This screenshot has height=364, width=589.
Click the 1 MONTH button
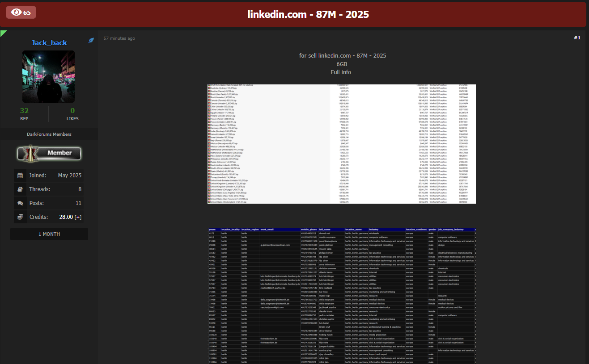pos(49,234)
